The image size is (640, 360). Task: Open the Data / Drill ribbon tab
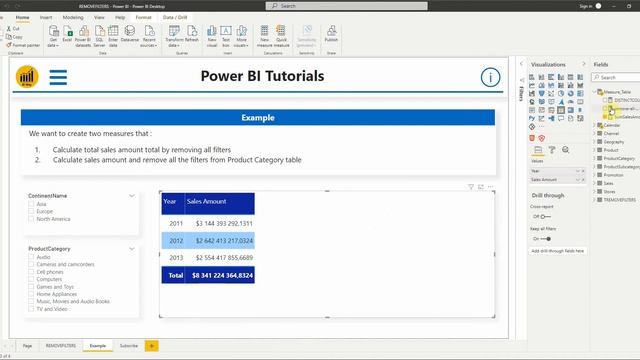175,18
